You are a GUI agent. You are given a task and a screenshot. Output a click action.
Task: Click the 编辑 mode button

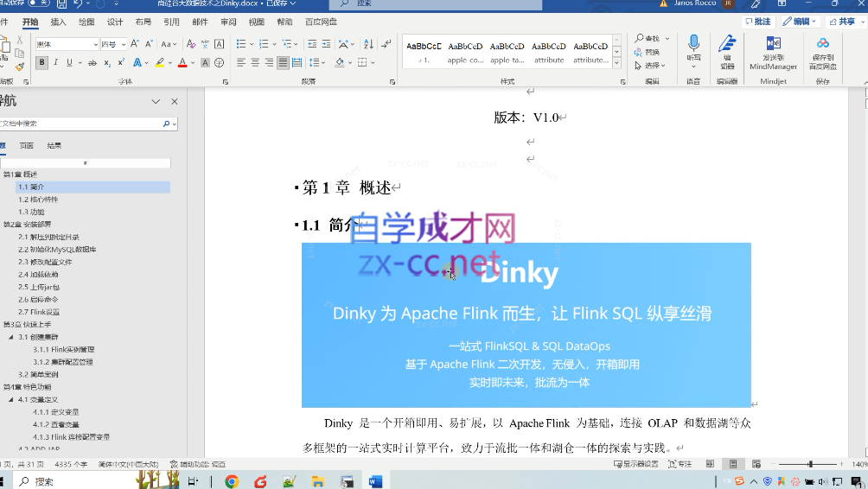(800, 22)
